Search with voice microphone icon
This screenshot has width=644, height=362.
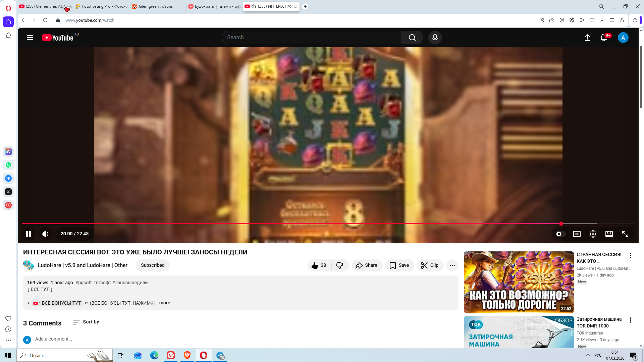coord(435,38)
